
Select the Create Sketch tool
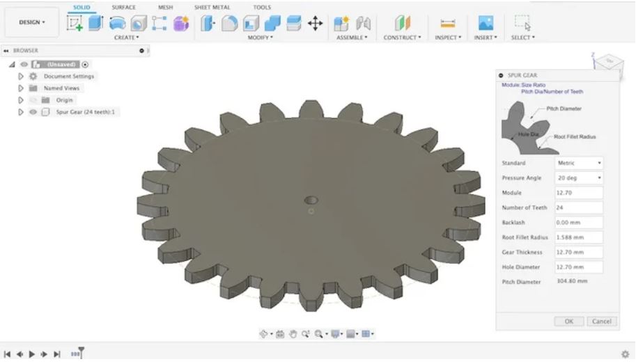(x=74, y=23)
